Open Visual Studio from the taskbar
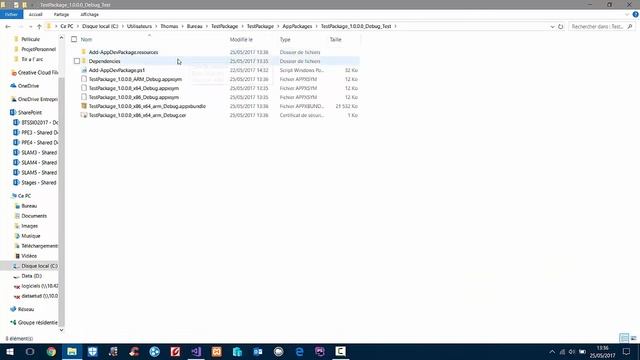The image size is (640, 360). pyautogui.click(x=196, y=351)
